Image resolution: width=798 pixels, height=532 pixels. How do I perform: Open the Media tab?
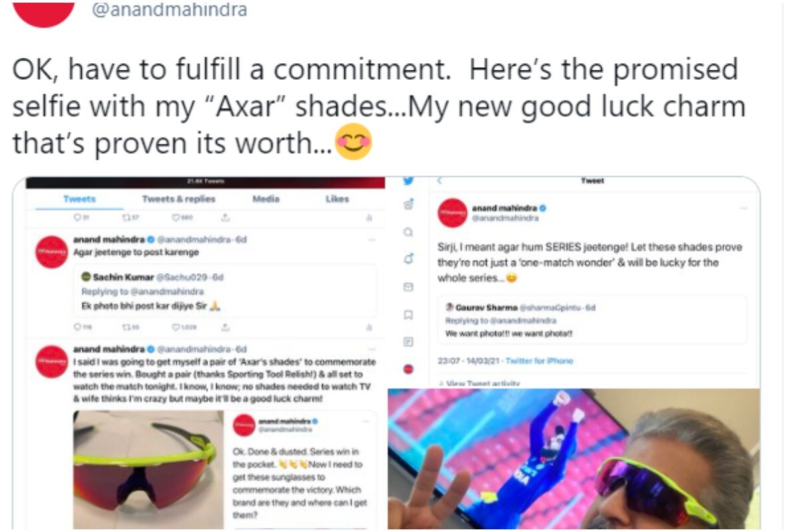pyautogui.click(x=266, y=199)
